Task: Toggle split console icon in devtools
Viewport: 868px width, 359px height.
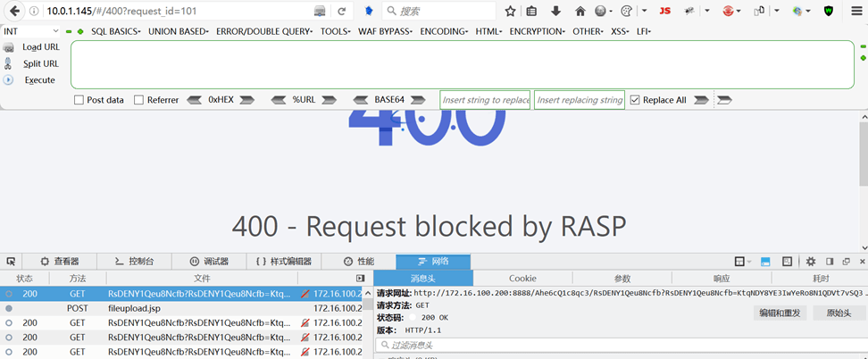Action: tap(765, 262)
